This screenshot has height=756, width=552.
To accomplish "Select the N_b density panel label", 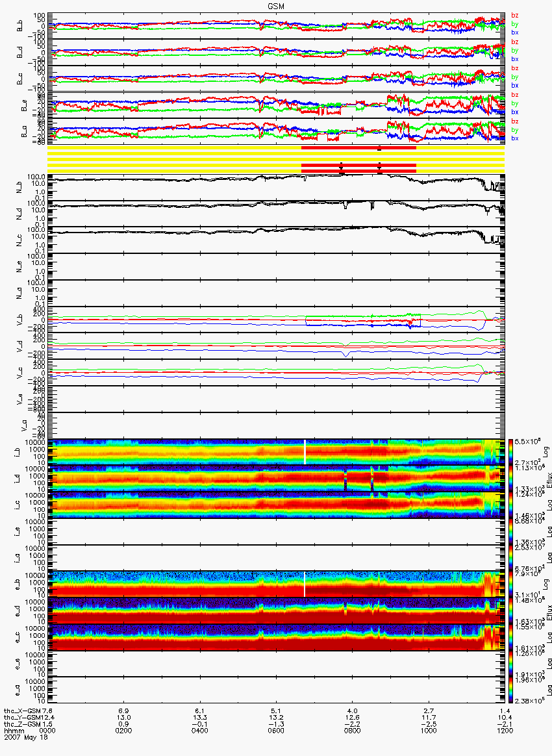I will (x=20, y=188).
